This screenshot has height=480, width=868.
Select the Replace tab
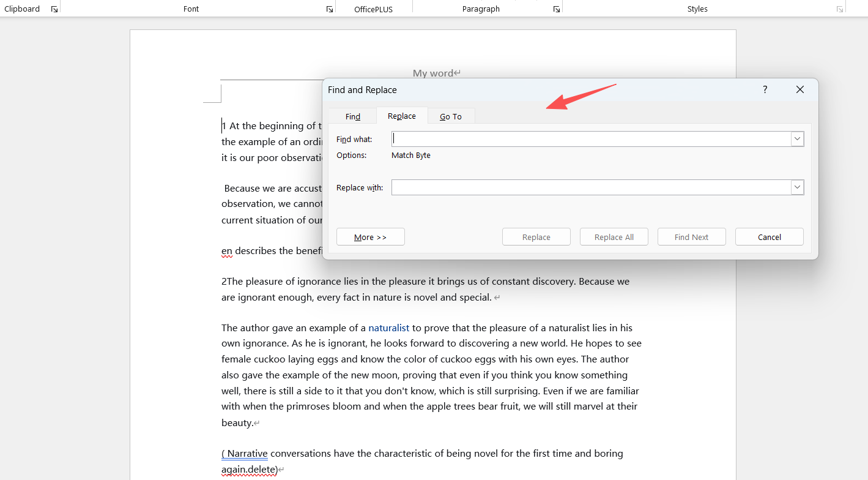click(402, 116)
